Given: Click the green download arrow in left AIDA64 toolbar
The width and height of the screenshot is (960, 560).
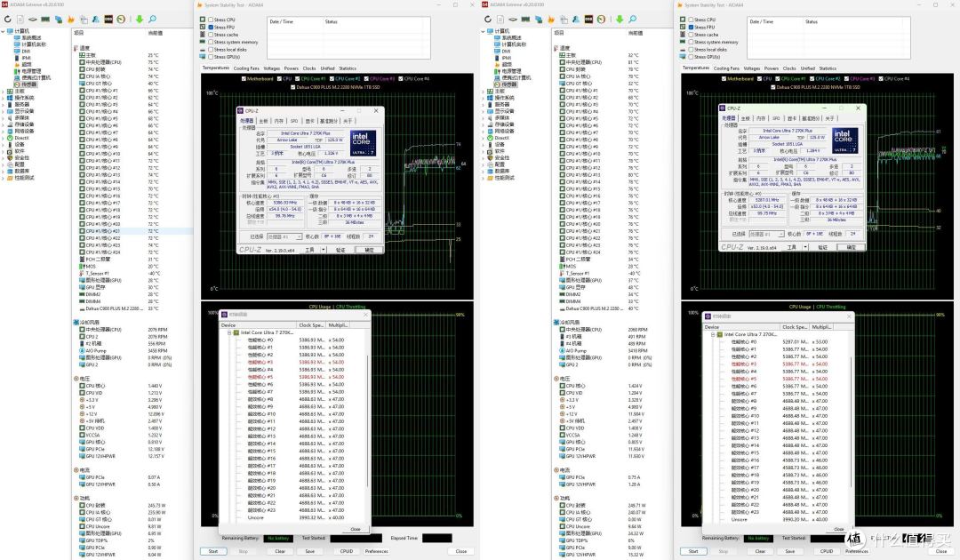Looking at the screenshot, I should tap(140, 19).
